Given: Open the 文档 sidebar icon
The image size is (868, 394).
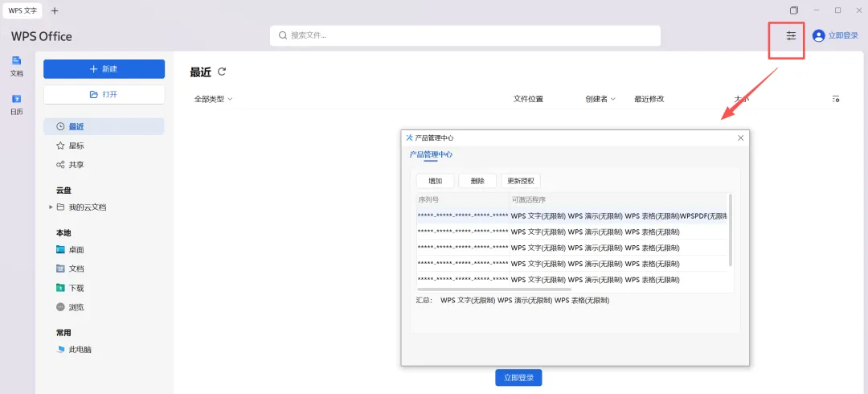Looking at the screenshot, I should click(x=17, y=66).
